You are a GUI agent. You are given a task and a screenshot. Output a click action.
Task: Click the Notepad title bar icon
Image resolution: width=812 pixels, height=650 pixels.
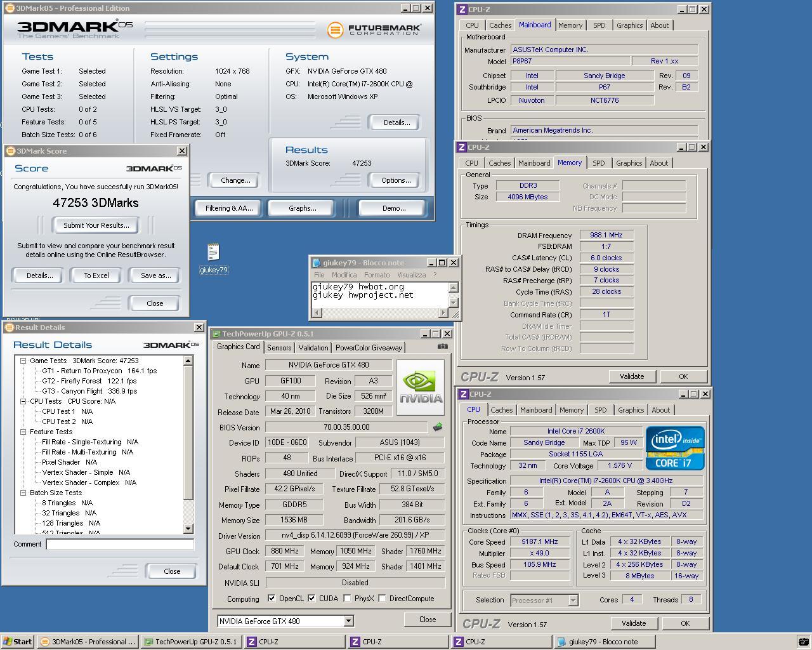pyautogui.click(x=317, y=263)
